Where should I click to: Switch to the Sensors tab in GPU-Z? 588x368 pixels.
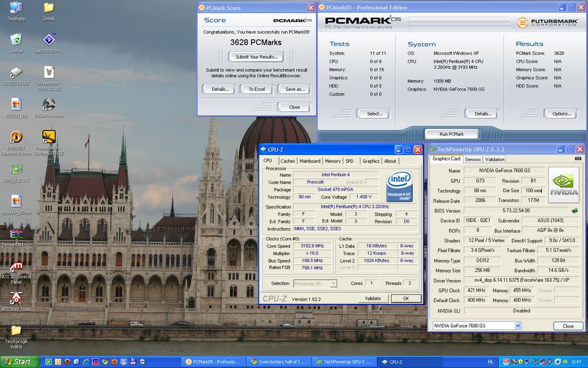pos(473,159)
